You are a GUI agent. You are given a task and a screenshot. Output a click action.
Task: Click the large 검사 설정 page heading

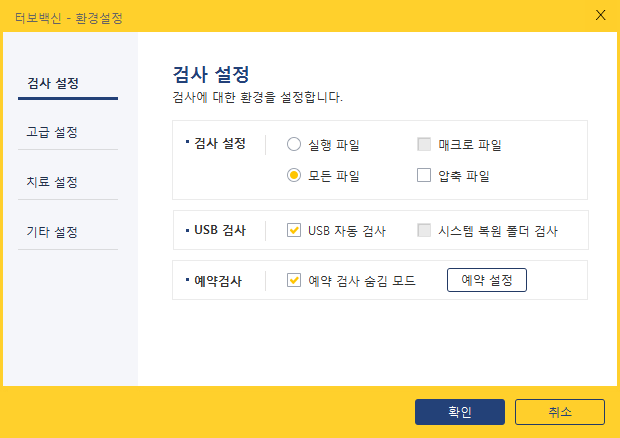click(210, 75)
